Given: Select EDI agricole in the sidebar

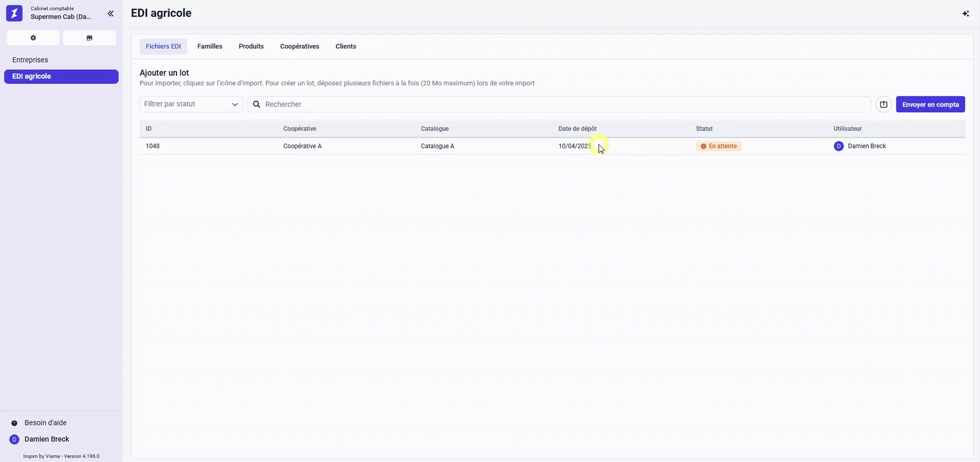Looking at the screenshot, I should click(x=61, y=76).
